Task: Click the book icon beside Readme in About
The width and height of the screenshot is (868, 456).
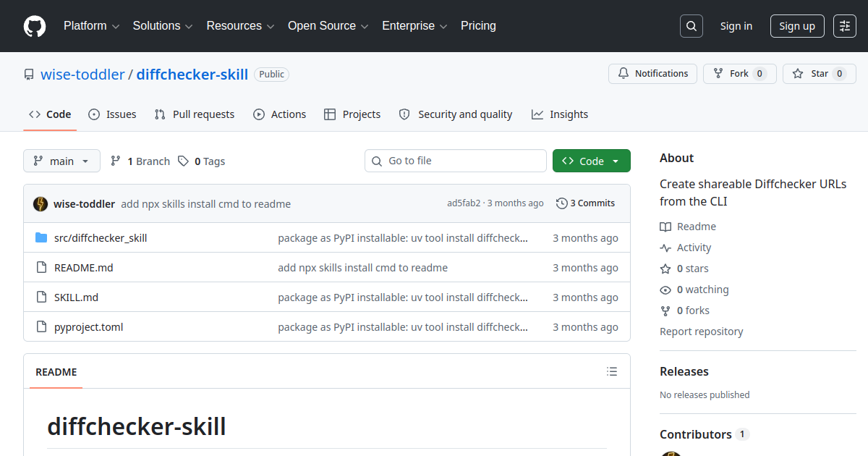Action: [665, 227]
